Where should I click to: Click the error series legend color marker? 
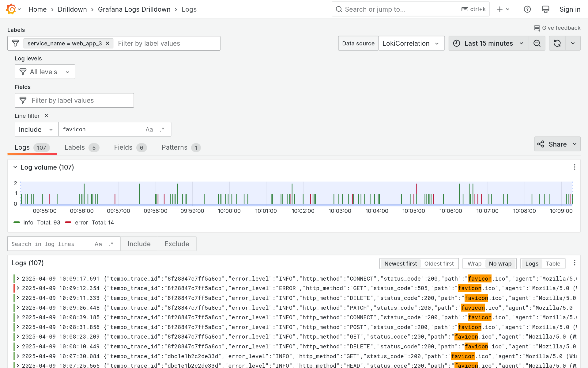(68, 222)
